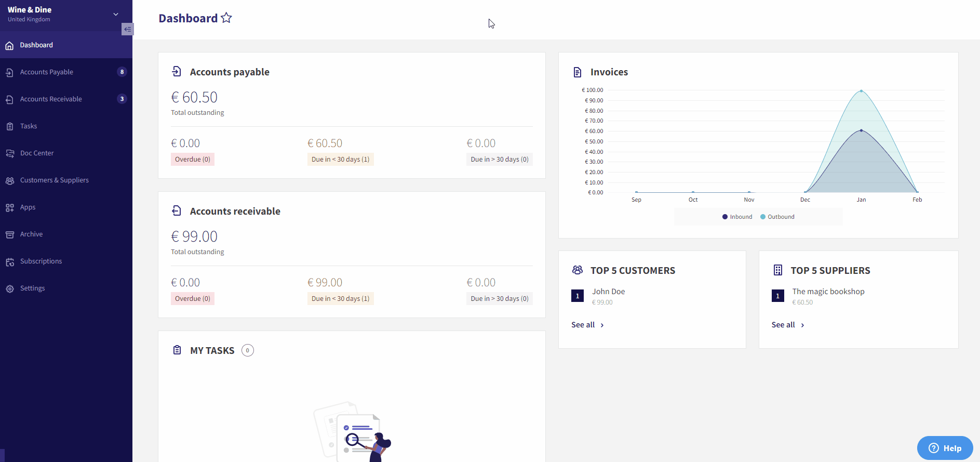980x462 pixels.
Task: Click the My Tasks counter badge 0
Action: 248,350
